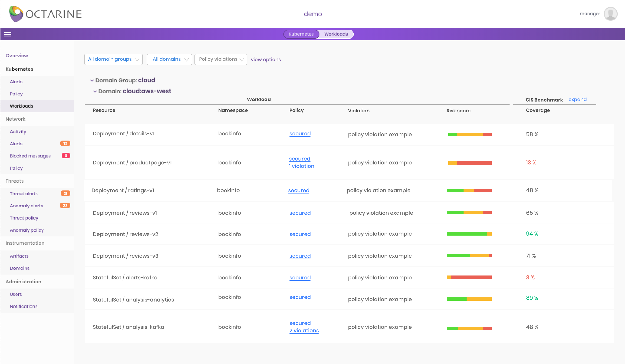Image resolution: width=625 pixels, height=364 pixels.
Task: Open the 2 violations link for analysis-kafka
Action: coord(304,331)
